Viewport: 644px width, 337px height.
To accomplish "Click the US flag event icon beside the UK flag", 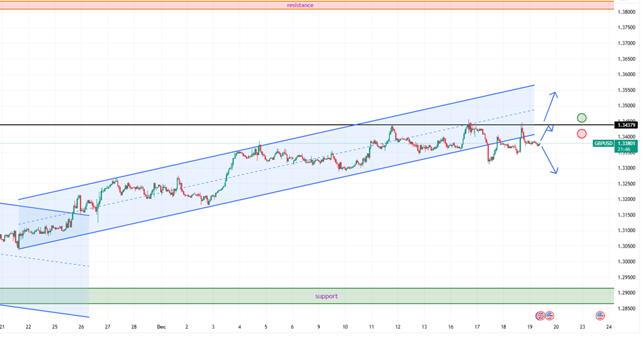I will (x=549, y=316).
